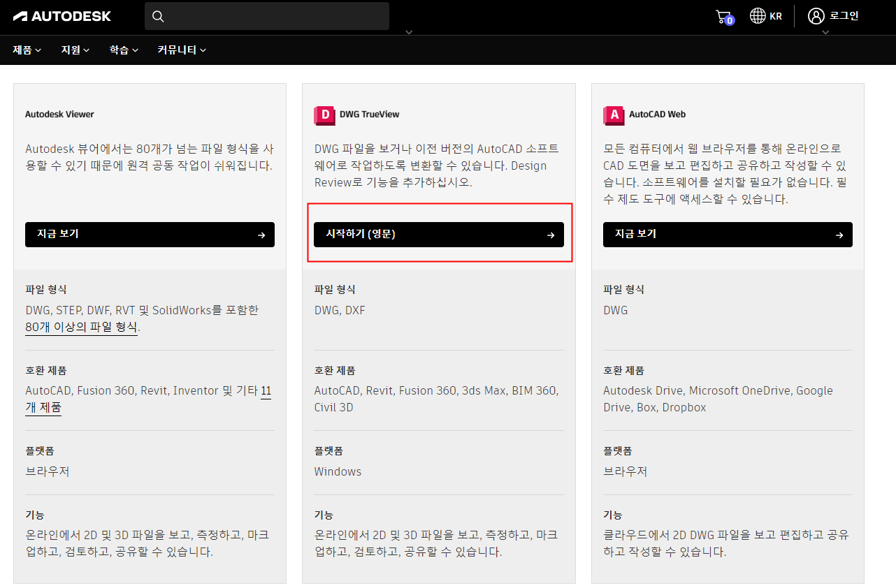Expand the 지원 menu
Screen dimensions: 896x588
[x=75, y=50]
